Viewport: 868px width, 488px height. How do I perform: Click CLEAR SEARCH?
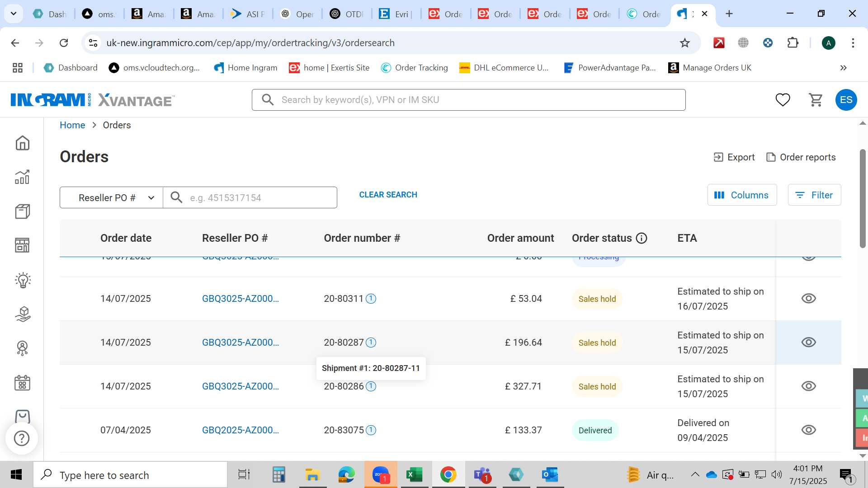[x=388, y=195]
